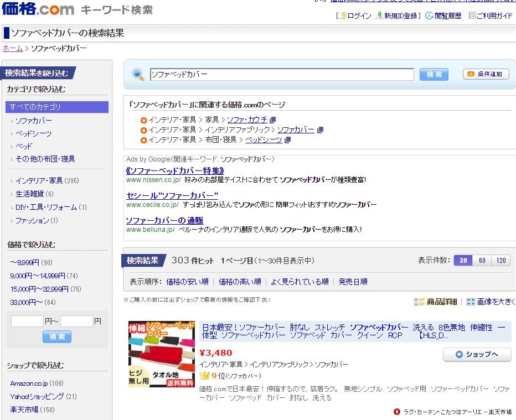Viewport: 516px width, 420px height.
Task: Sort by 価格の高い順
Action: coord(240,282)
